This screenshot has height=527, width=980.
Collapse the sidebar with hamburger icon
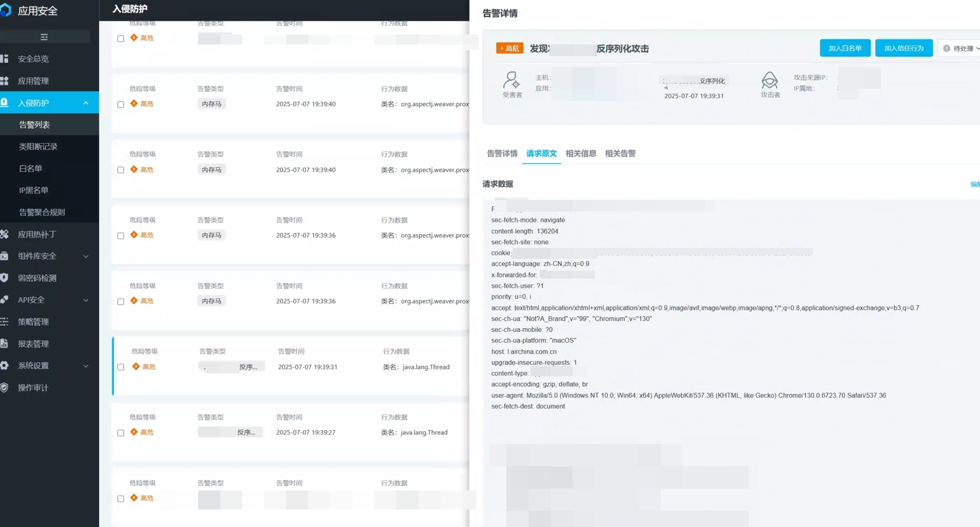(44, 37)
